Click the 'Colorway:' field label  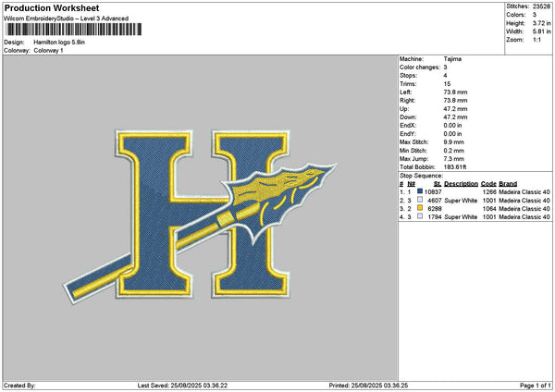coord(17,51)
